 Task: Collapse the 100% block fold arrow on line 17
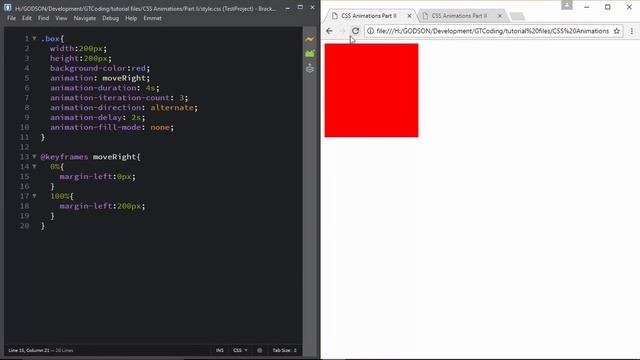pos(34,196)
